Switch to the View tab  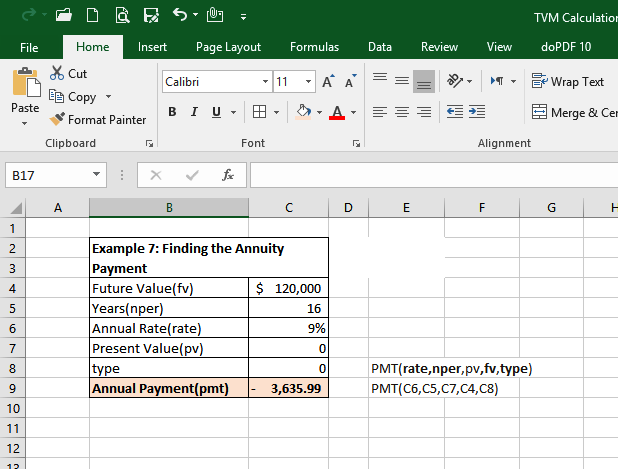499,47
